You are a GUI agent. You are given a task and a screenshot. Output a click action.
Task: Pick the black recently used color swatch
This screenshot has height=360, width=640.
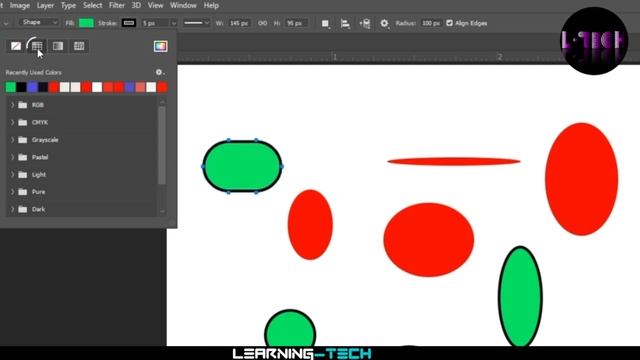21,87
